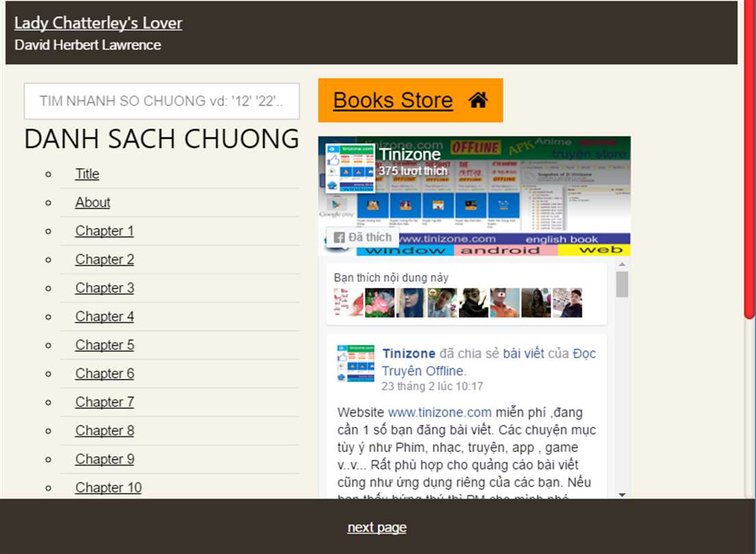Open Chapter 5
The height and width of the screenshot is (554, 756).
[x=105, y=345]
